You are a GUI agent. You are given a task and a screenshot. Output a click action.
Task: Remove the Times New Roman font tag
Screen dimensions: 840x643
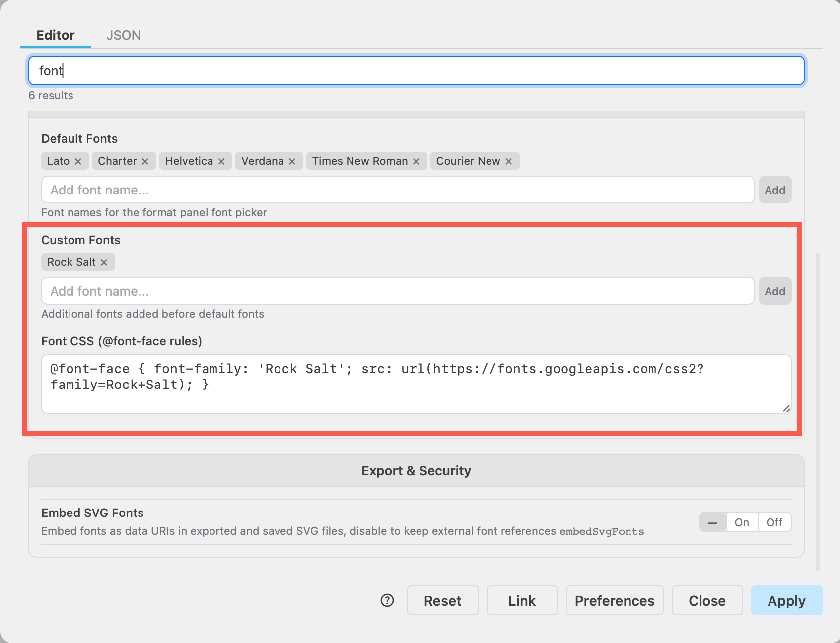[416, 161]
